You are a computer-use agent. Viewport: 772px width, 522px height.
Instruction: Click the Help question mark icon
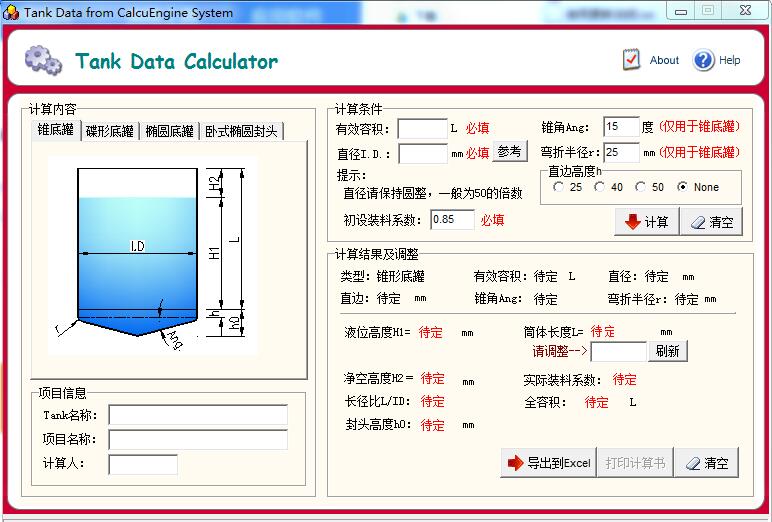pos(703,61)
